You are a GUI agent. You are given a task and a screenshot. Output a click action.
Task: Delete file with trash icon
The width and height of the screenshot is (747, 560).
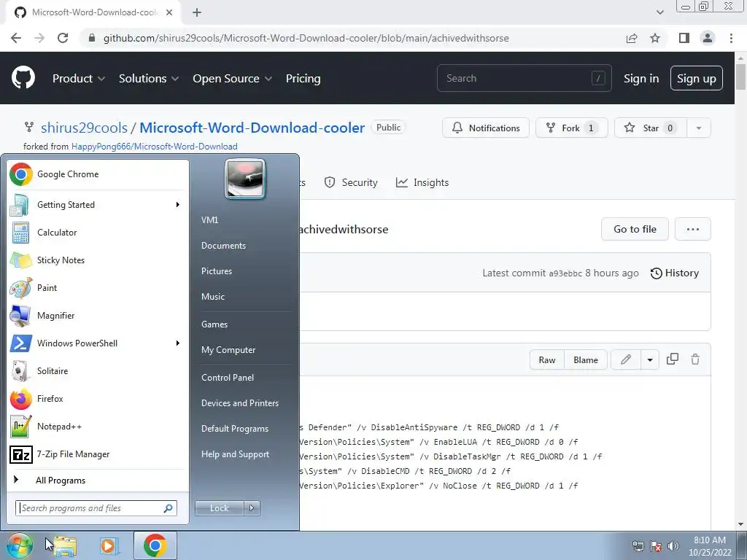(695, 359)
